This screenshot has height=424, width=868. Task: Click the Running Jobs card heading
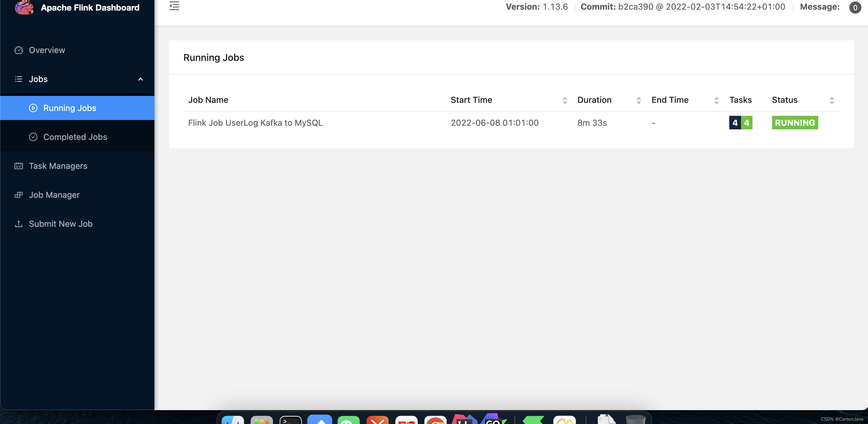coord(214,58)
